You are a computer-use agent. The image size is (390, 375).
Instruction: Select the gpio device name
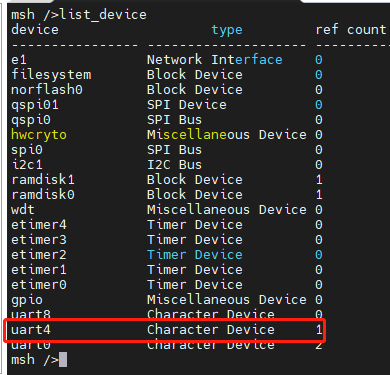click(27, 300)
